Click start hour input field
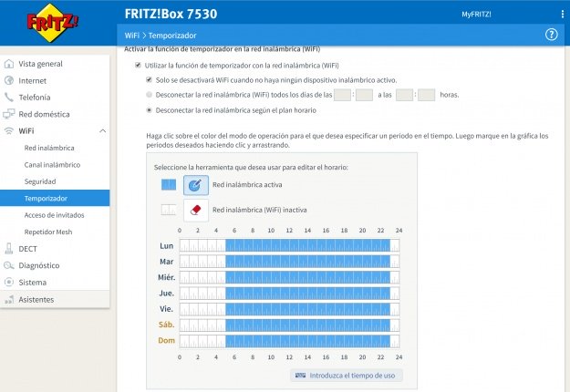Image resolution: width=570 pixels, height=392 pixels. (342, 95)
